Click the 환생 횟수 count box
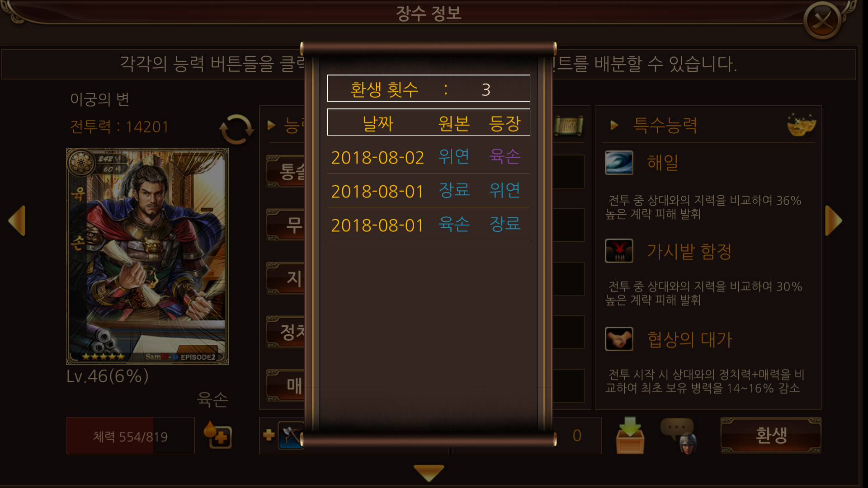The width and height of the screenshot is (868, 488). (x=428, y=88)
